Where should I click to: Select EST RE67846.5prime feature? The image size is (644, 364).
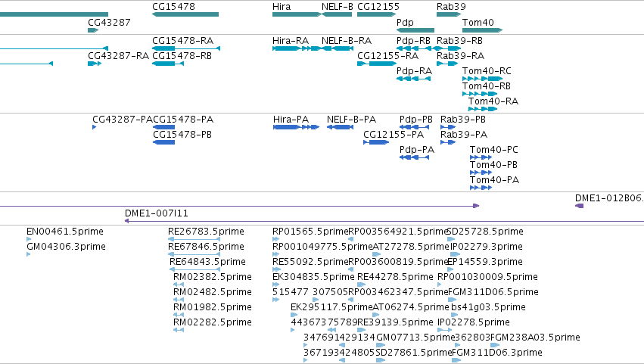coord(194,255)
